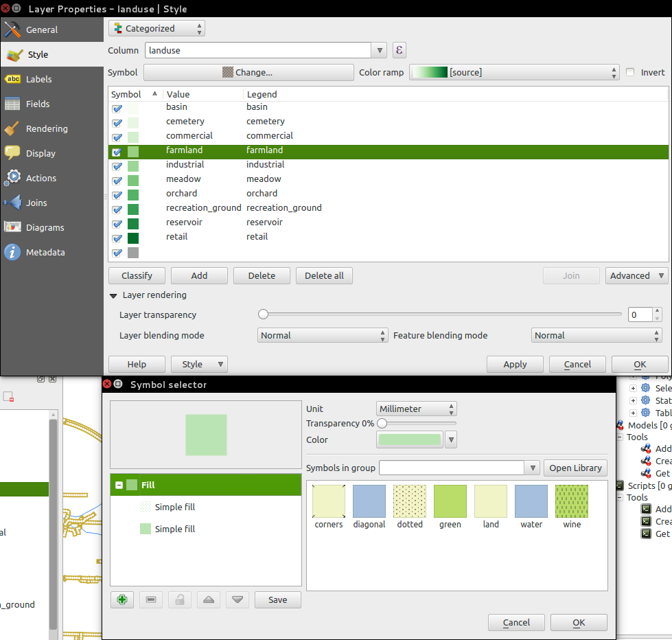Screen dimensions: 672x640
Task: Click the green add symbol layer button
Action: click(122, 599)
